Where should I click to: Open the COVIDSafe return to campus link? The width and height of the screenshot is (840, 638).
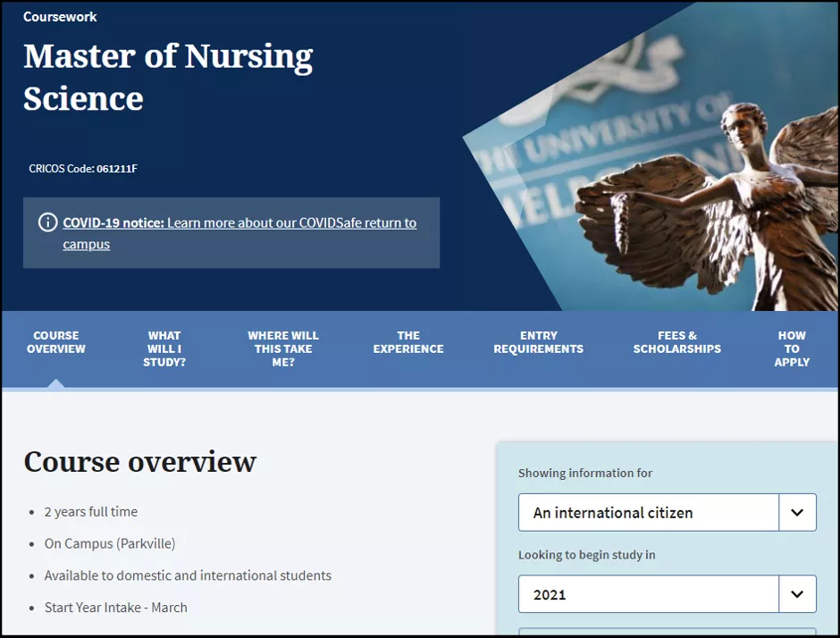(x=239, y=233)
